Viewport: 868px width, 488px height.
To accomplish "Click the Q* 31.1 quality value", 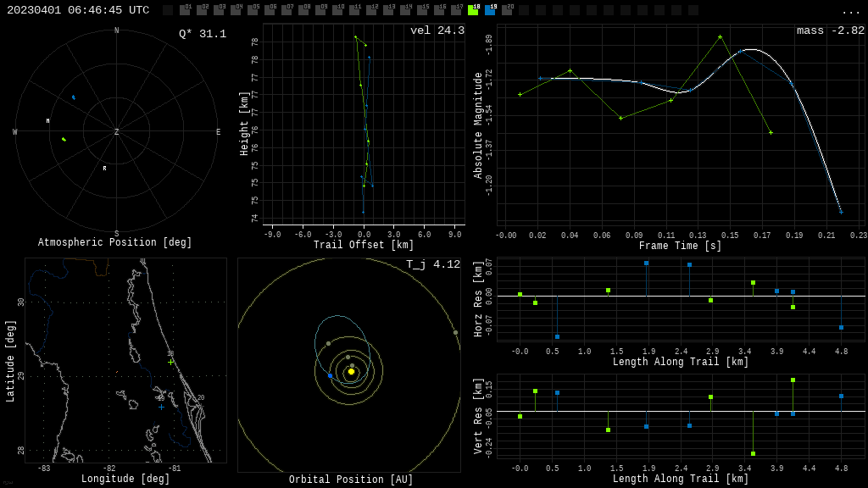I will tap(202, 34).
